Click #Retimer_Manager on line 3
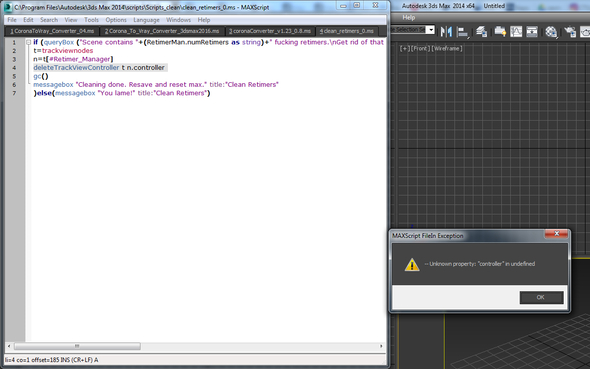590x369 pixels. tap(79, 59)
